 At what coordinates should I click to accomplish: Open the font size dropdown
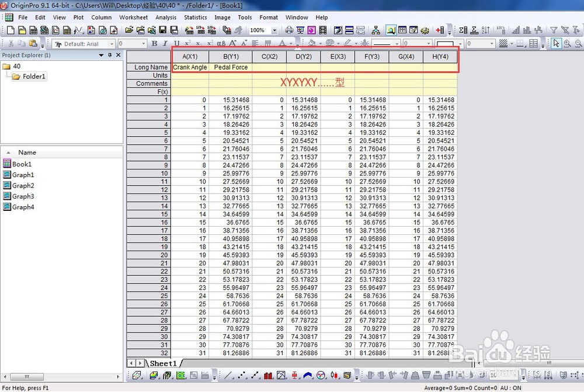(x=144, y=44)
